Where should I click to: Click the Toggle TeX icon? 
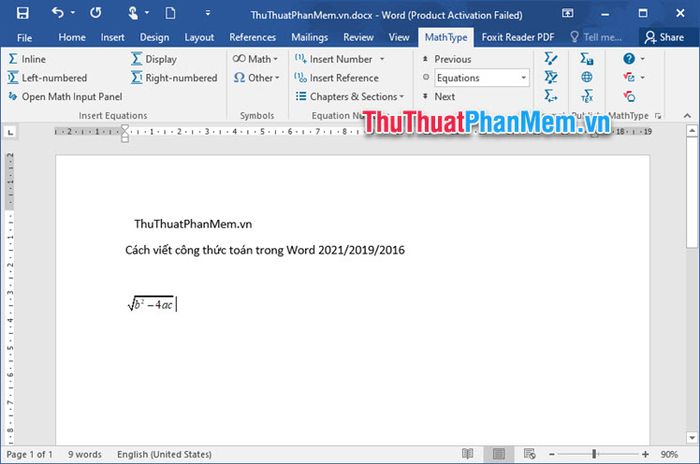587,96
